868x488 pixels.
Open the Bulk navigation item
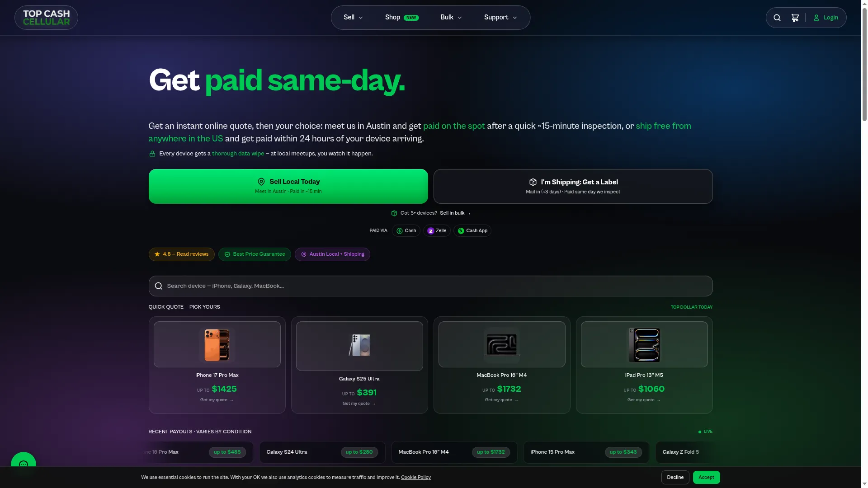point(451,18)
